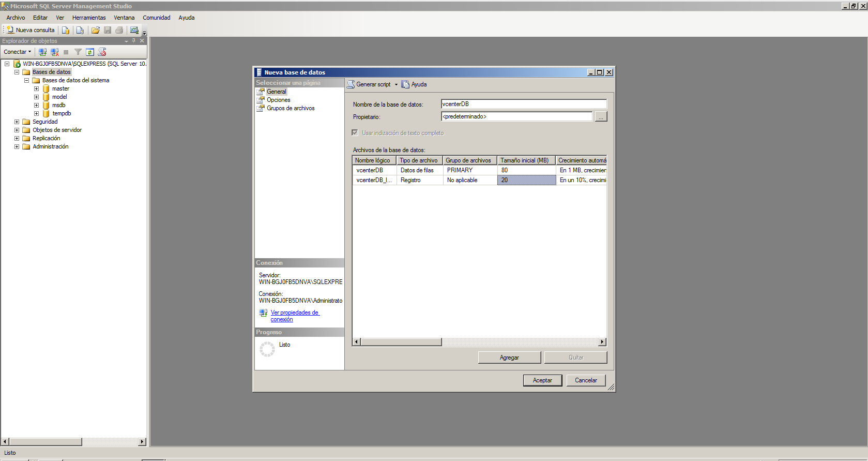
Task: Click the database name input field
Action: [523, 104]
